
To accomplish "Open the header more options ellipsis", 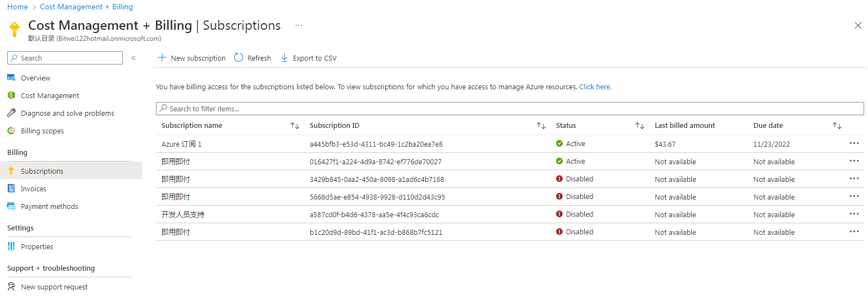I will [x=298, y=25].
